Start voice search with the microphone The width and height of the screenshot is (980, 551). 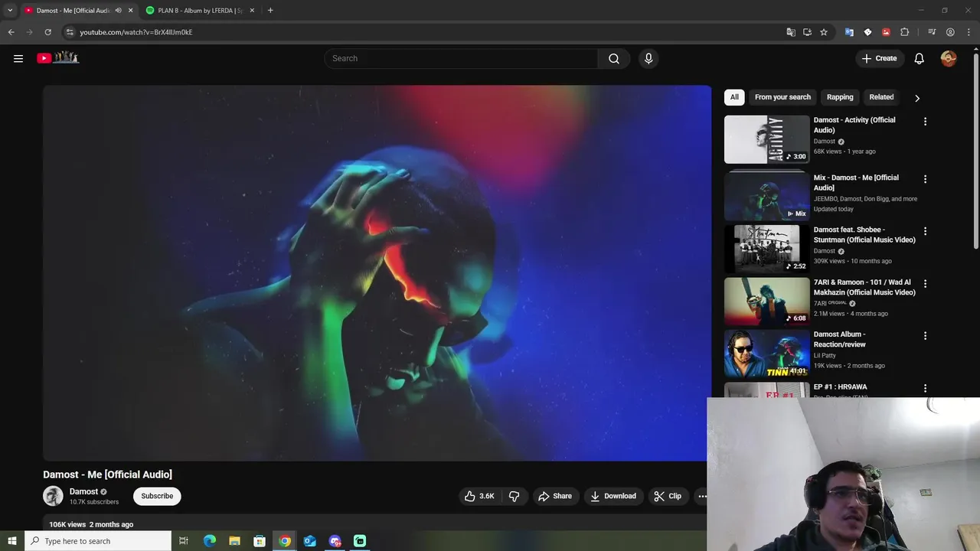point(648,58)
